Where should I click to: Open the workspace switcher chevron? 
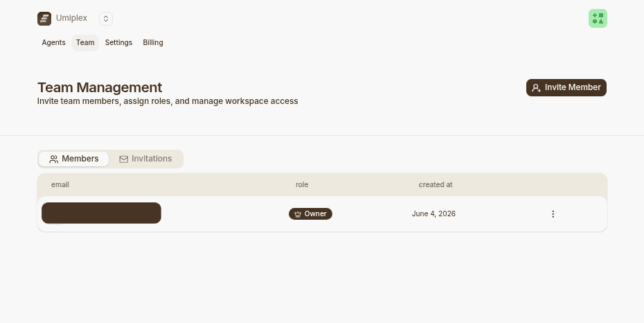[105, 19]
